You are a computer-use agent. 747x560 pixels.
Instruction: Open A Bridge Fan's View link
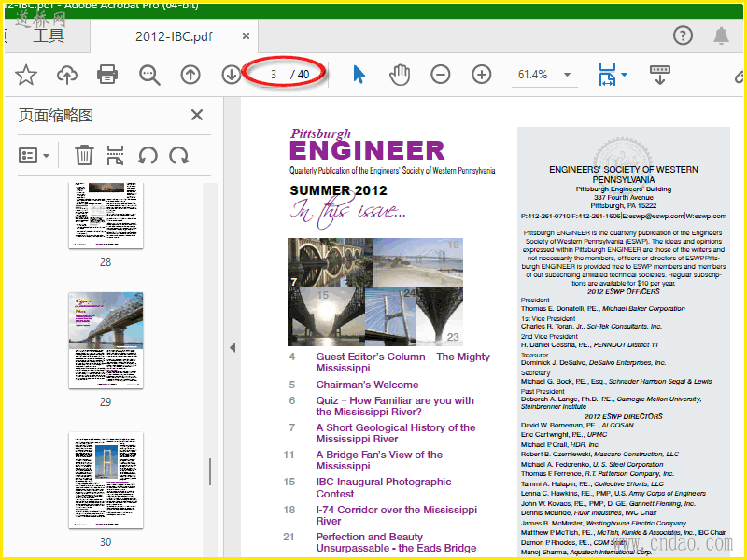(379, 460)
